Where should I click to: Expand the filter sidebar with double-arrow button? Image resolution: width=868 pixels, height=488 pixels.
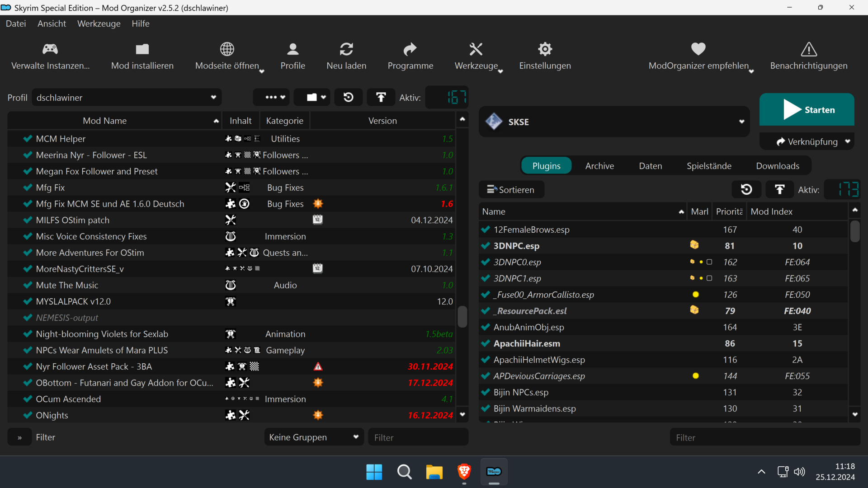[x=19, y=437]
